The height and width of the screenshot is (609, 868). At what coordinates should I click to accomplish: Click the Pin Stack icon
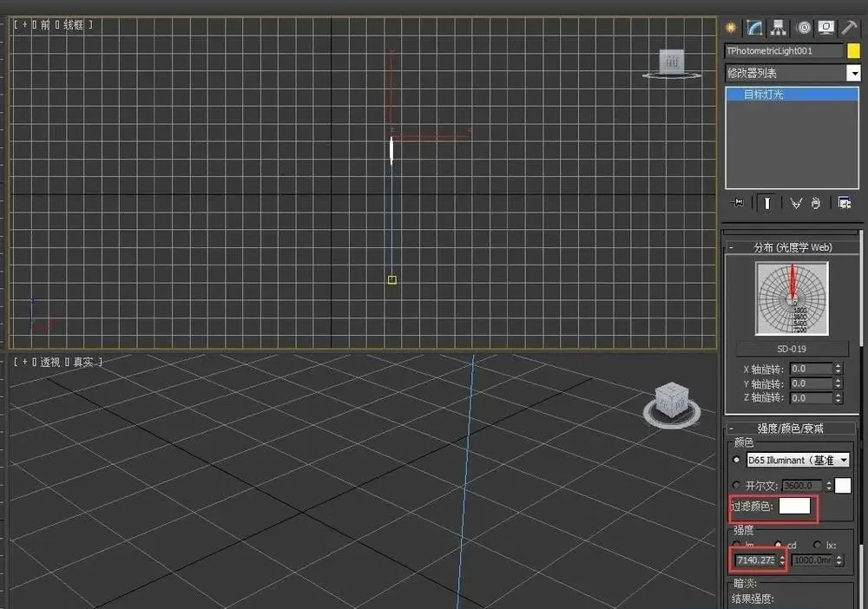[737, 203]
